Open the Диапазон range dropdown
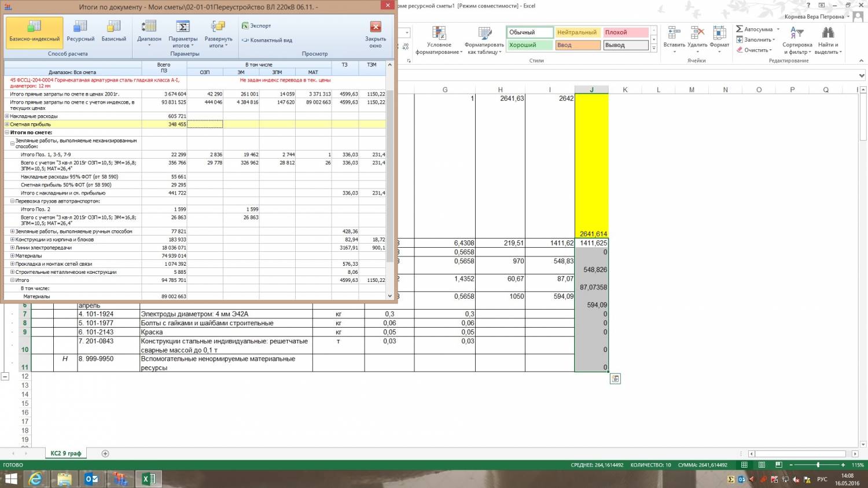Image resolution: width=868 pixels, height=488 pixels. [x=149, y=34]
